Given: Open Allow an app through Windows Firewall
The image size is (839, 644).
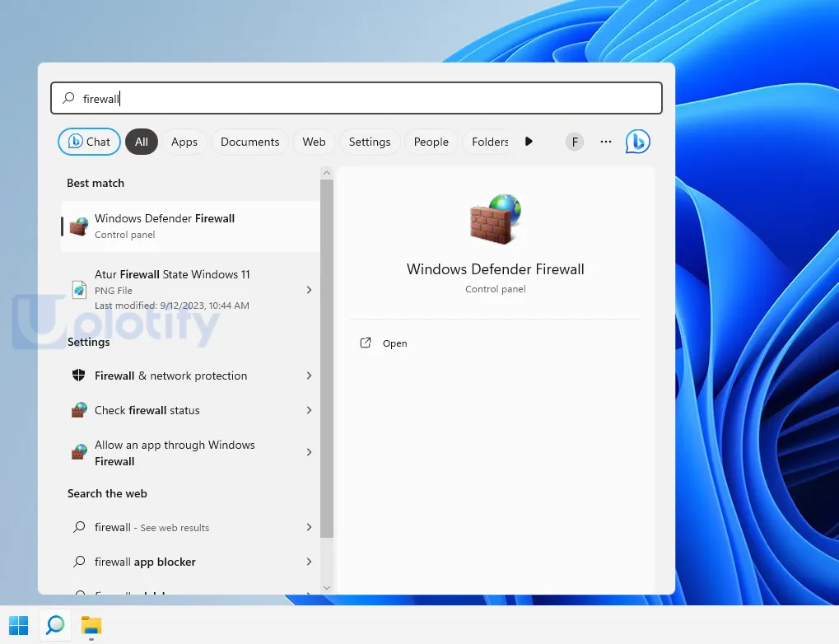Looking at the screenshot, I should point(190,453).
